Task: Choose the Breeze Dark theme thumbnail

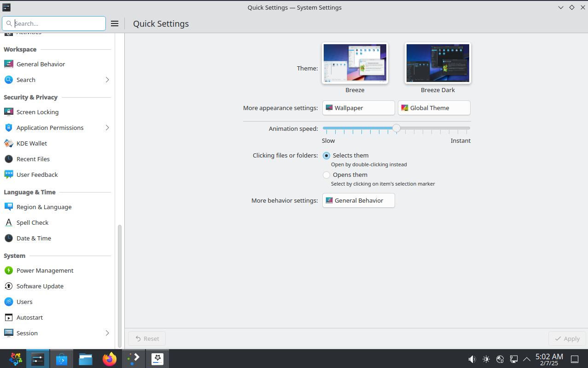Action: (438, 64)
